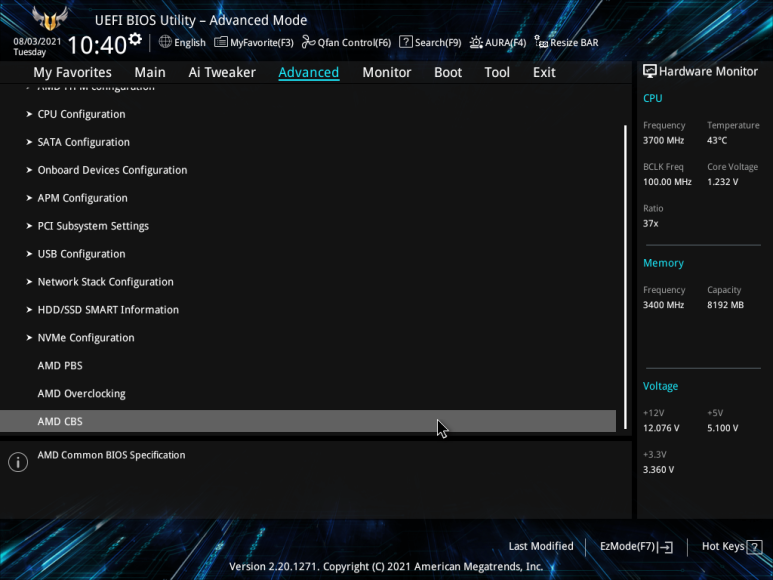Click the ASUS TUF logo
Screen dimensions: 773x580
[x=50, y=18]
